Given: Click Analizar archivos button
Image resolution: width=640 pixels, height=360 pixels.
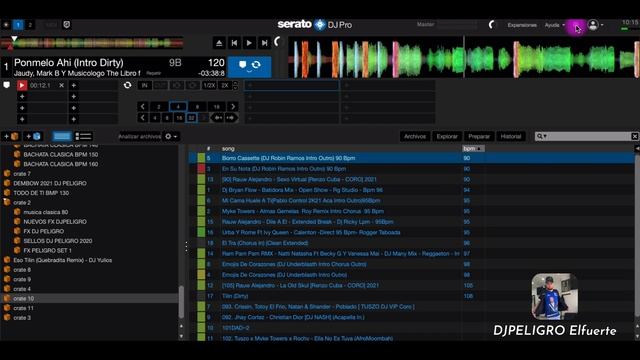Looking at the screenshot, I should click(139, 136).
